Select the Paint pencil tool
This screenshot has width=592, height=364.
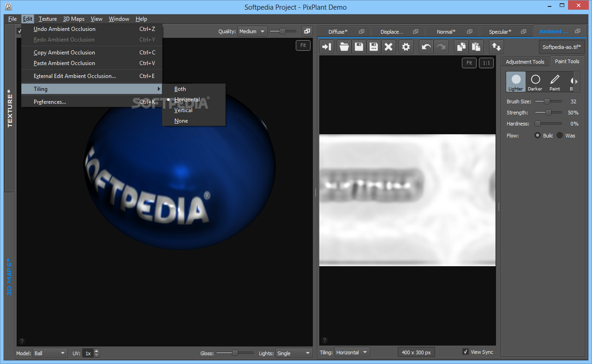(555, 82)
